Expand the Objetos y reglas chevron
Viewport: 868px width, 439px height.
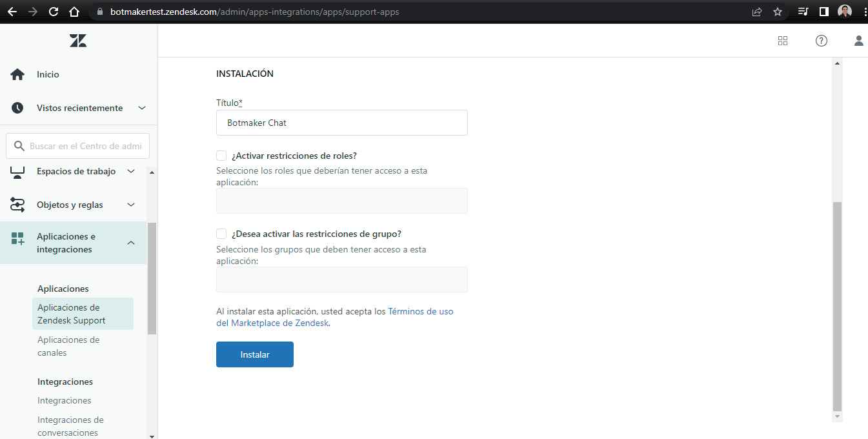click(131, 205)
